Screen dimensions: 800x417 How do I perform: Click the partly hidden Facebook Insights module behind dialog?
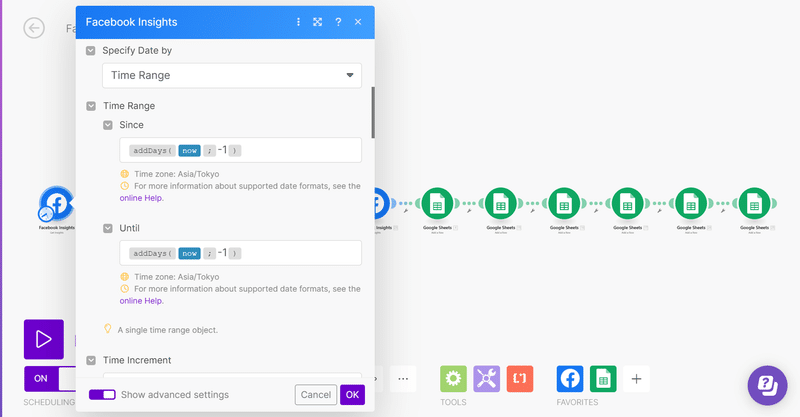click(381, 204)
